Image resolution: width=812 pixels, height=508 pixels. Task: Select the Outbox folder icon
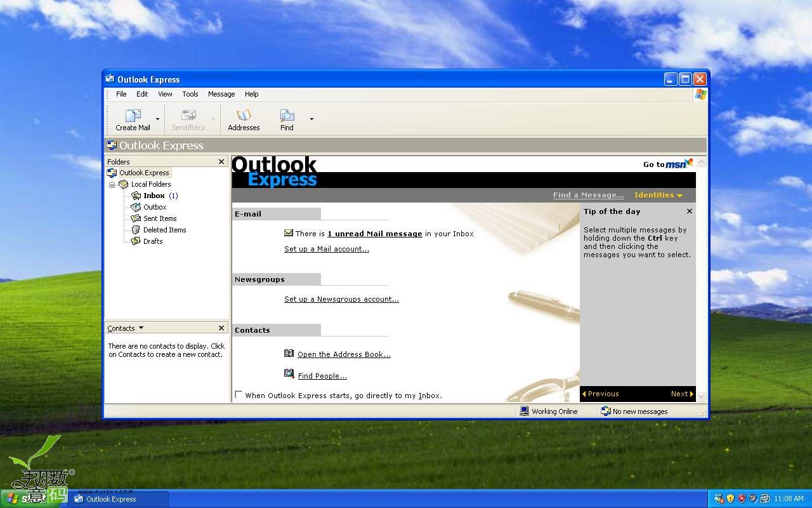pyautogui.click(x=136, y=207)
